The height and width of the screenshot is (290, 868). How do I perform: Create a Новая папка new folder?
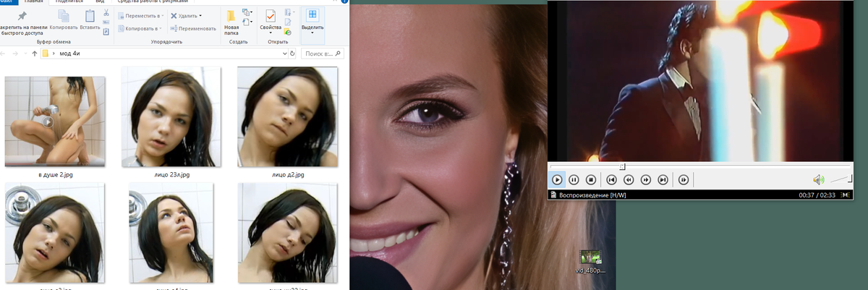tap(231, 22)
